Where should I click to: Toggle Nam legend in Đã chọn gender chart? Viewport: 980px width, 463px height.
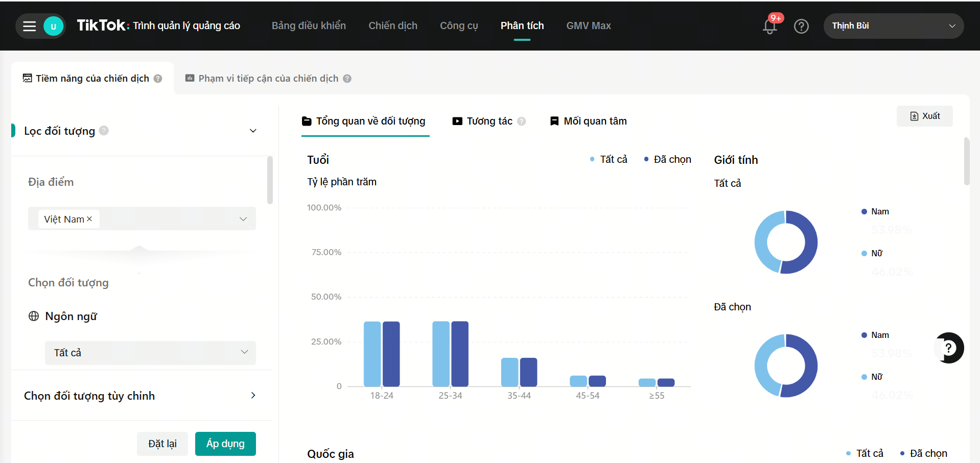(x=875, y=335)
